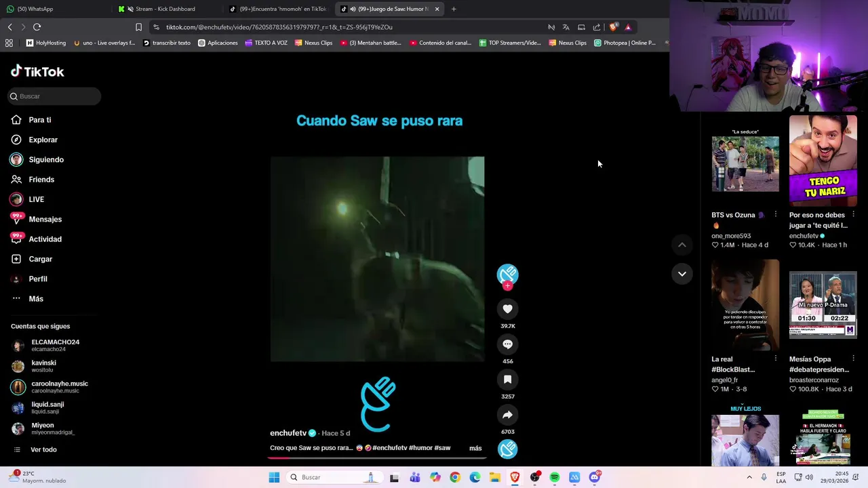Like the enchufetv video with the heart icon
The width and height of the screenshot is (868, 488).
coord(507,309)
